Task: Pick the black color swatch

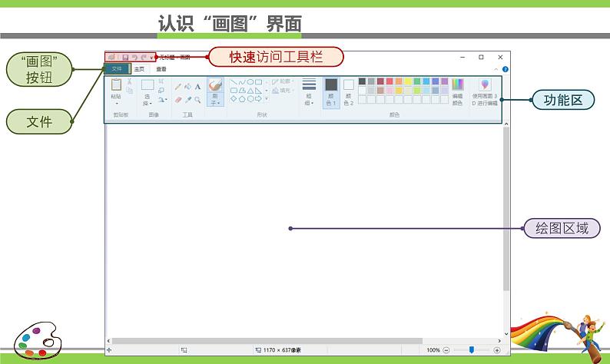Action: [x=362, y=81]
